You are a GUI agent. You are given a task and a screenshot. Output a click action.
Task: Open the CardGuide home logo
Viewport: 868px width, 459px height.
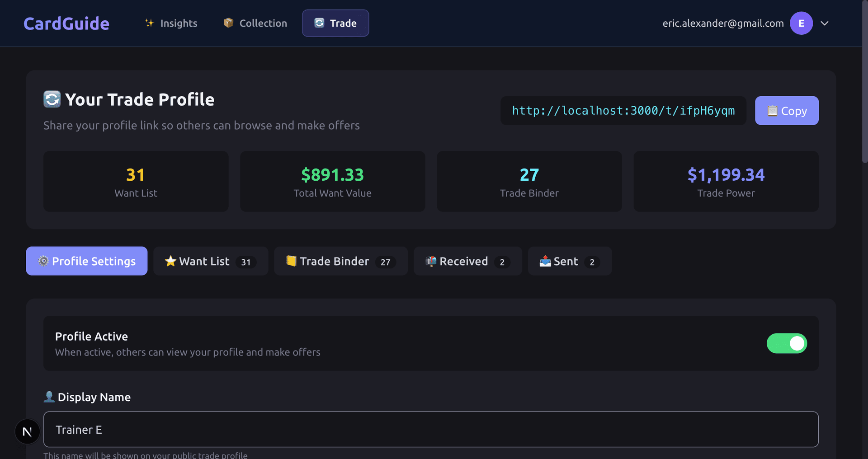[x=66, y=23]
